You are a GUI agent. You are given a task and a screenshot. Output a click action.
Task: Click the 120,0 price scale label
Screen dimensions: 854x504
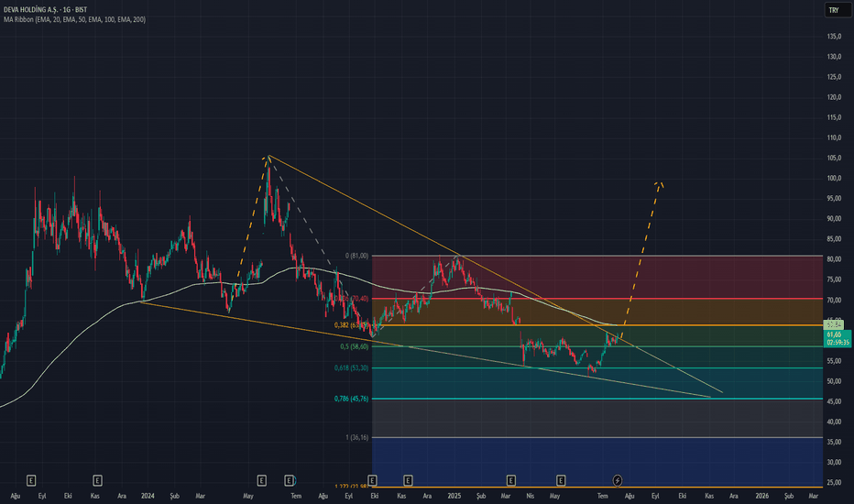834,97
